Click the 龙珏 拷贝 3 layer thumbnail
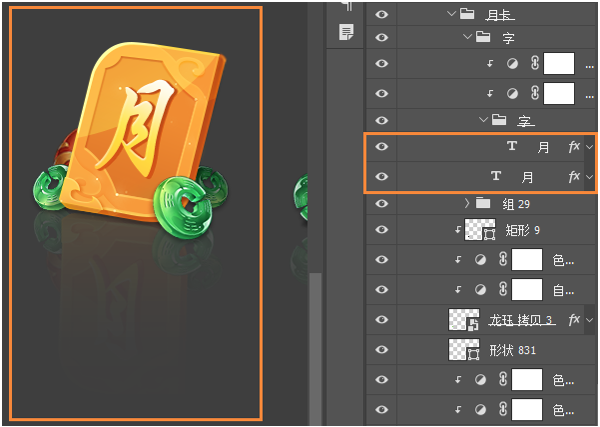This screenshot has width=600, height=427. click(x=464, y=319)
